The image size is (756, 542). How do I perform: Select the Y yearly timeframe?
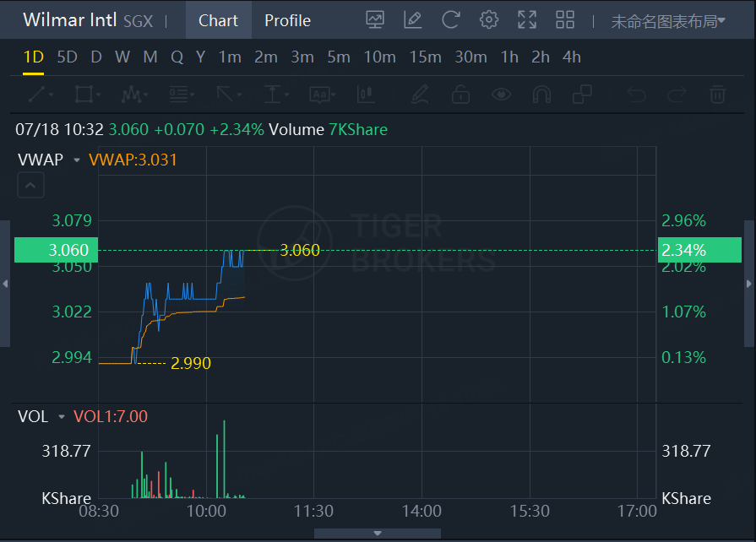coord(200,57)
